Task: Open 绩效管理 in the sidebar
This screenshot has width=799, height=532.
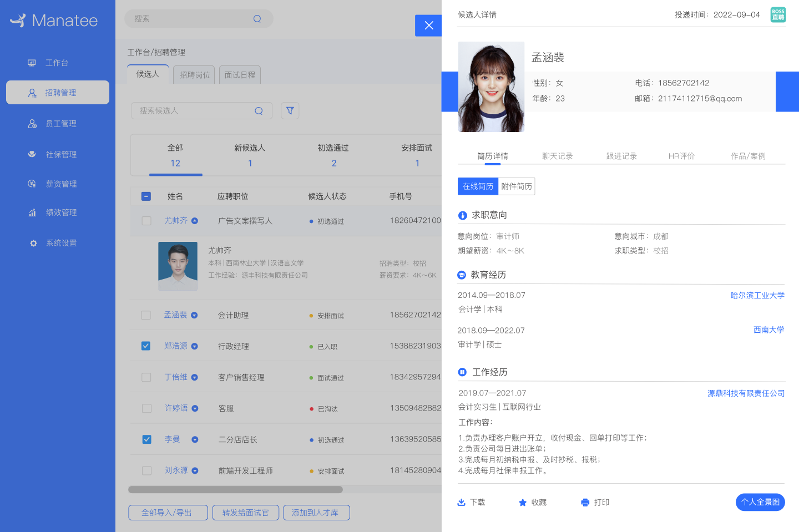Action: pyautogui.click(x=57, y=212)
